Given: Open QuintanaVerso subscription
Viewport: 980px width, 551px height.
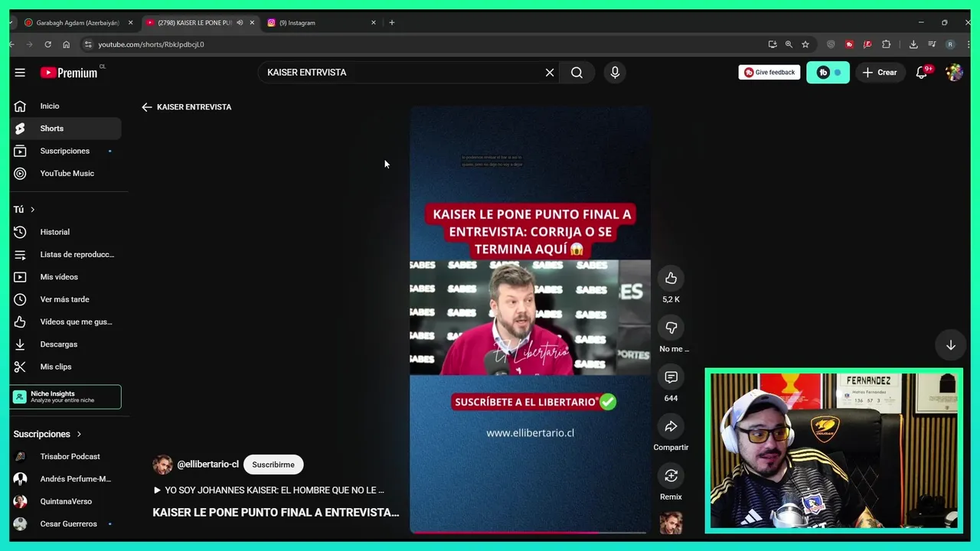Looking at the screenshot, I should pos(66,501).
